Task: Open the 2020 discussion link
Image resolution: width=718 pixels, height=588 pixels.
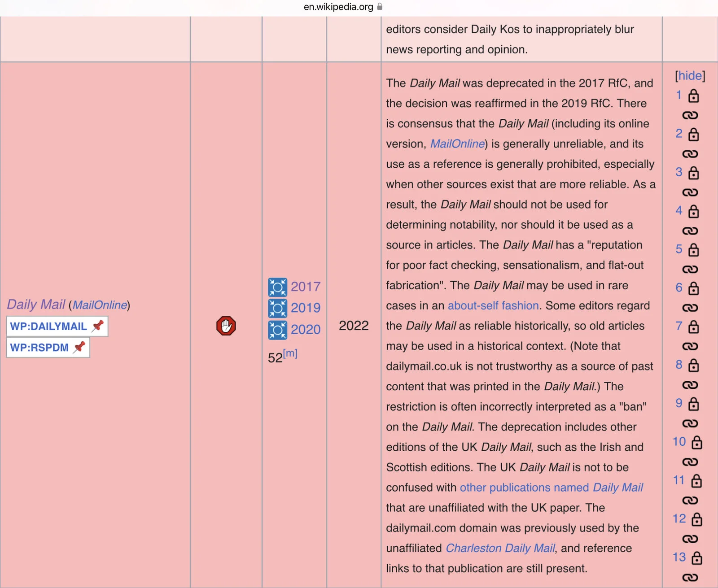Action: tap(306, 330)
